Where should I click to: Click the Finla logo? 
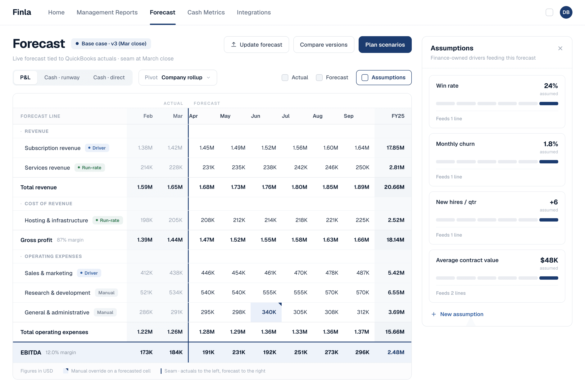coord(22,12)
